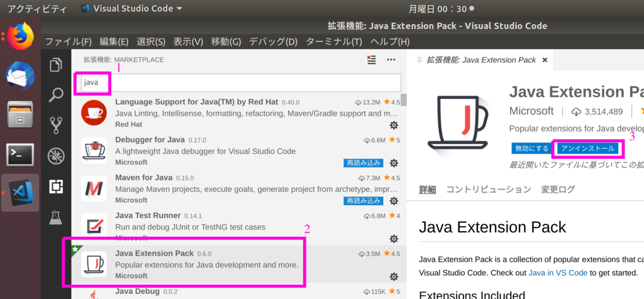
Task: Click 再読み込み for Debugger for Java
Action: [363, 163]
